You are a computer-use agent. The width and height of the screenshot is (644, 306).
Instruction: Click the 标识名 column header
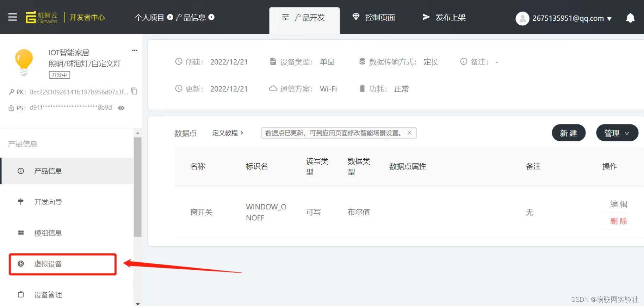(257, 166)
